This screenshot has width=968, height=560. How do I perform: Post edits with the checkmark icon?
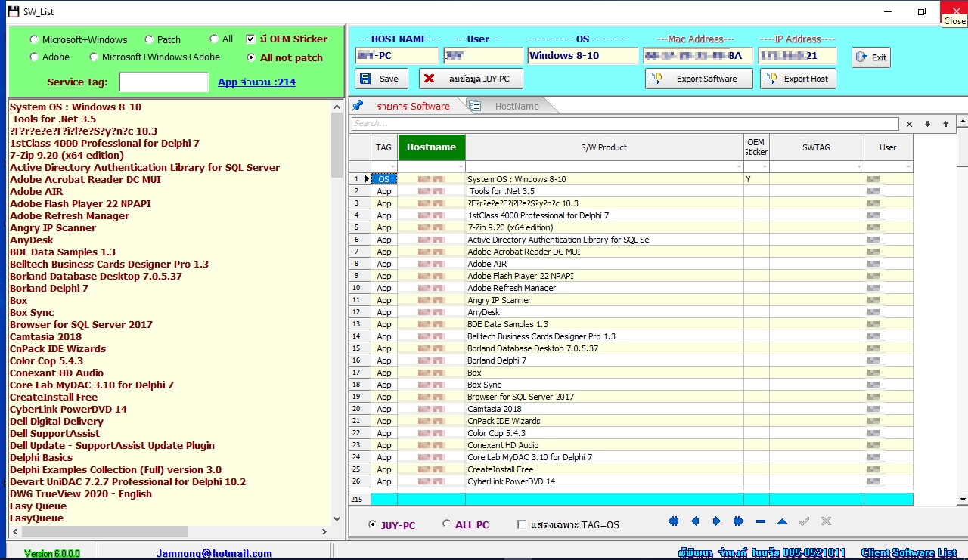(803, 521)
